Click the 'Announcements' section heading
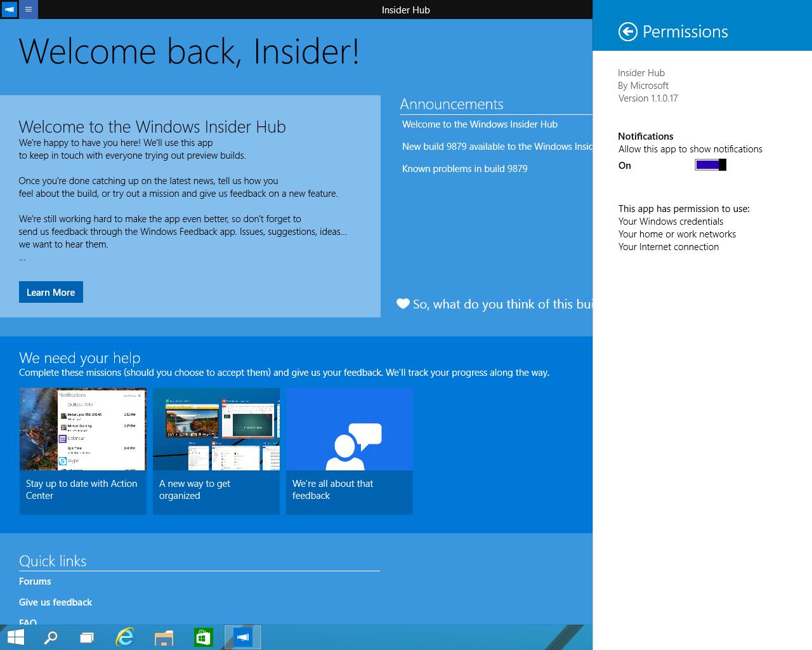This screenshot has width=812, height=650. pyautogui.click(x=452, y=104)
